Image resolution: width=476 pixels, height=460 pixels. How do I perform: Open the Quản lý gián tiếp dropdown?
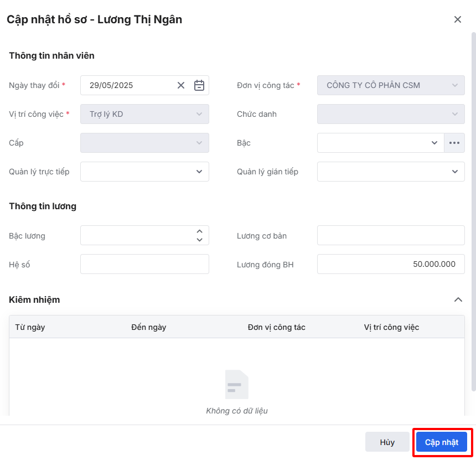click(390, 172)
